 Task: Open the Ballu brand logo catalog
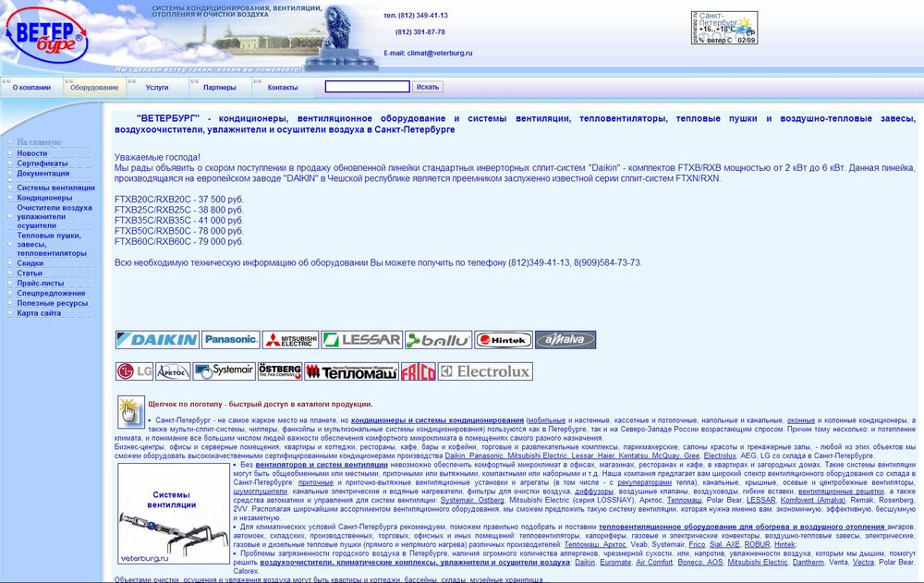438,340
